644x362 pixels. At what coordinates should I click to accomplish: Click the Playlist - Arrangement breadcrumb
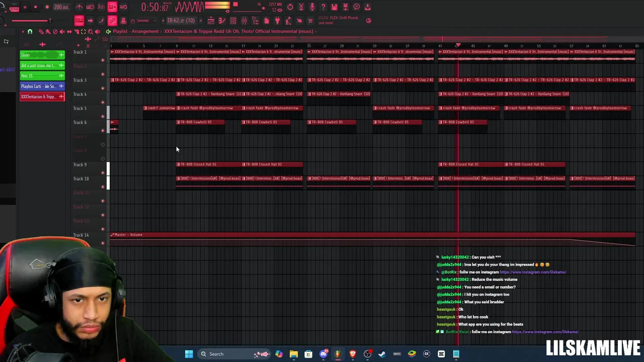click(136, 31)
